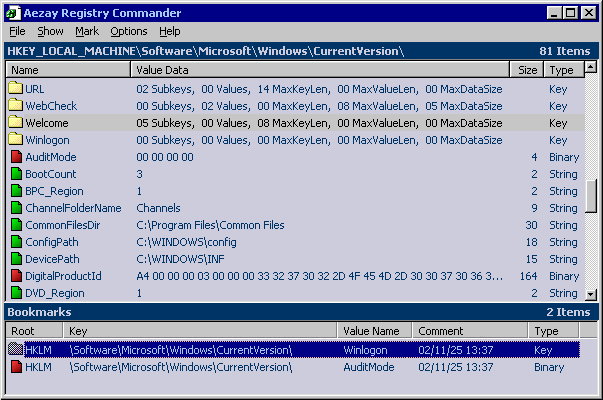Sort registry list by Size column
The image size is (603, 400).
coord(526,70)
